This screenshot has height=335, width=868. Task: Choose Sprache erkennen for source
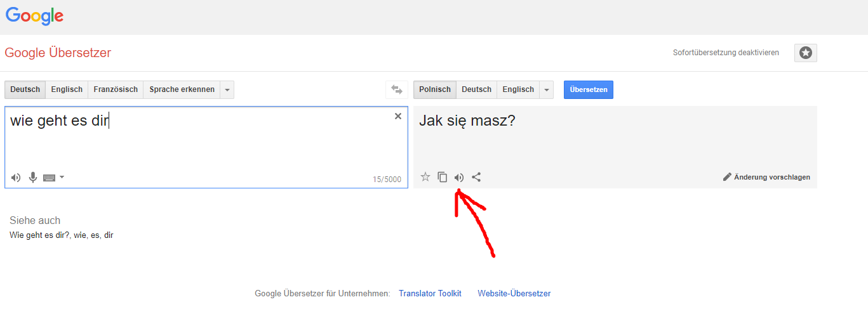tap(182, 89)
